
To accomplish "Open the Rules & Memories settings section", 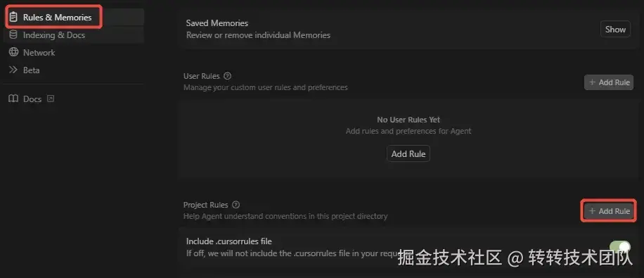I will (x=74, y=18).
